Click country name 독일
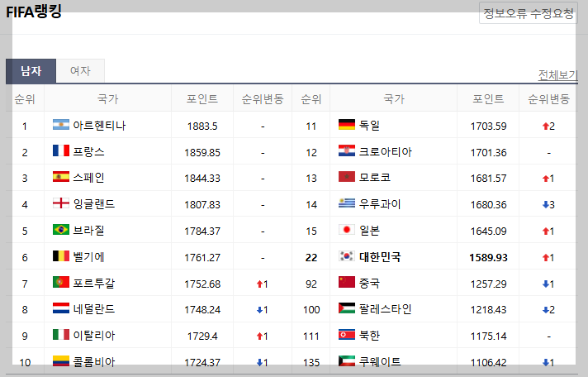The image size is (588, 377). pos(369,125)
